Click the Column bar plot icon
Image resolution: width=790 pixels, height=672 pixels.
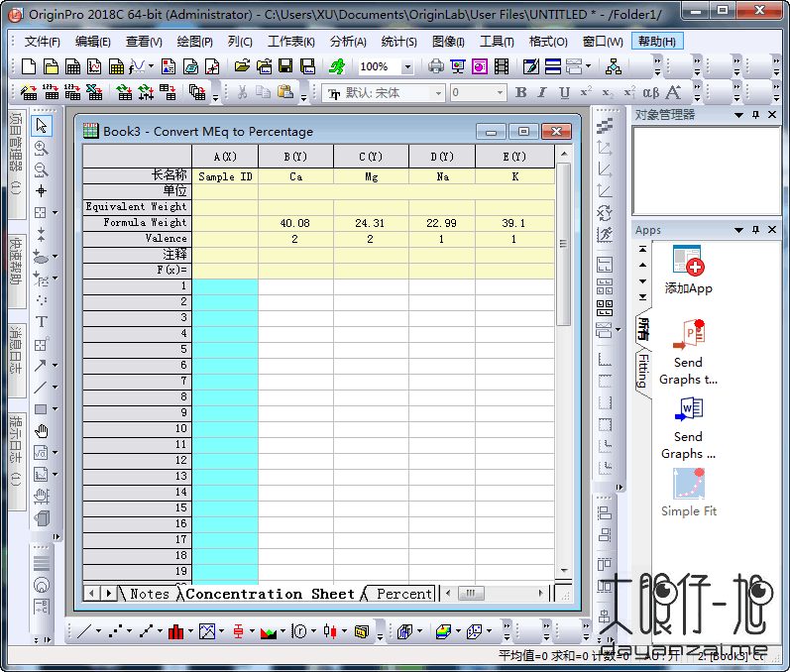click(175, 631)
